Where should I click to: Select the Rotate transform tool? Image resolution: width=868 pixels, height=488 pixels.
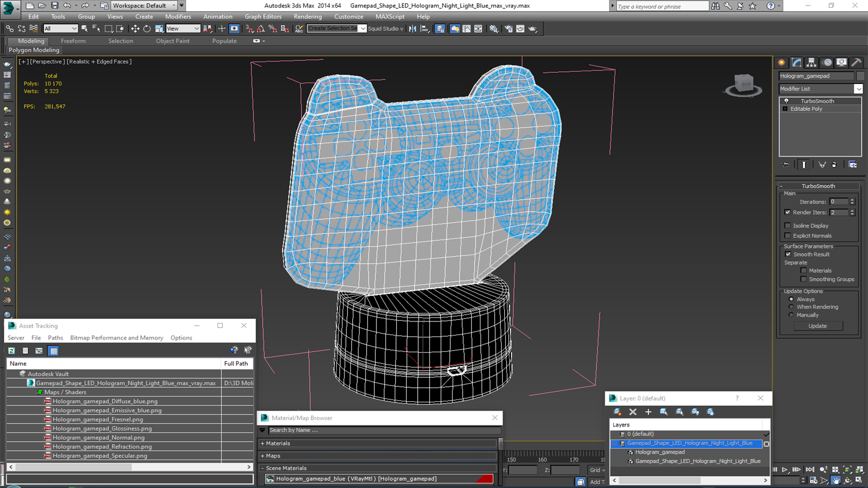(x=147, y=28)
